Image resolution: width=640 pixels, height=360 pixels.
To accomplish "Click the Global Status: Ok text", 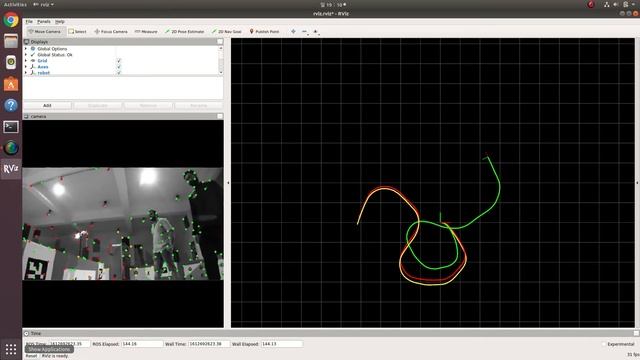I will coord(55,55).
